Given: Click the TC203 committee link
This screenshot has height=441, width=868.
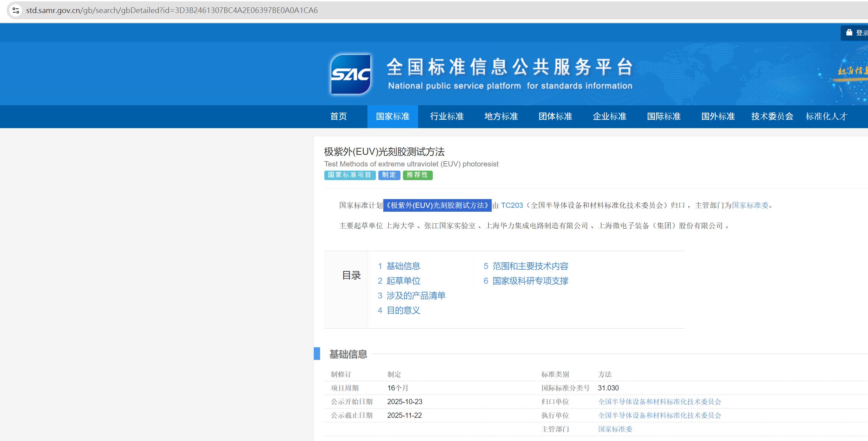Looking at the screenshot, I should [512, 205].
